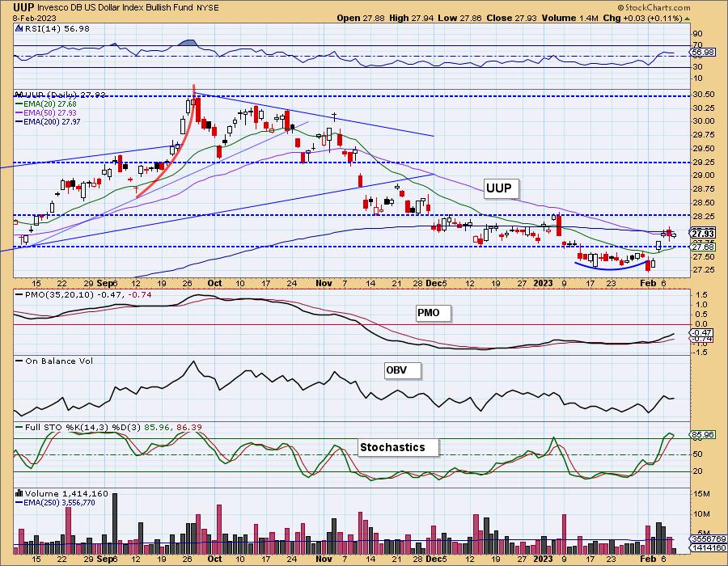The width and height of the screenshot is (728, 566).
Task: Click the volume bars icon beside the Volume label
Action: (x=19, y=493)
